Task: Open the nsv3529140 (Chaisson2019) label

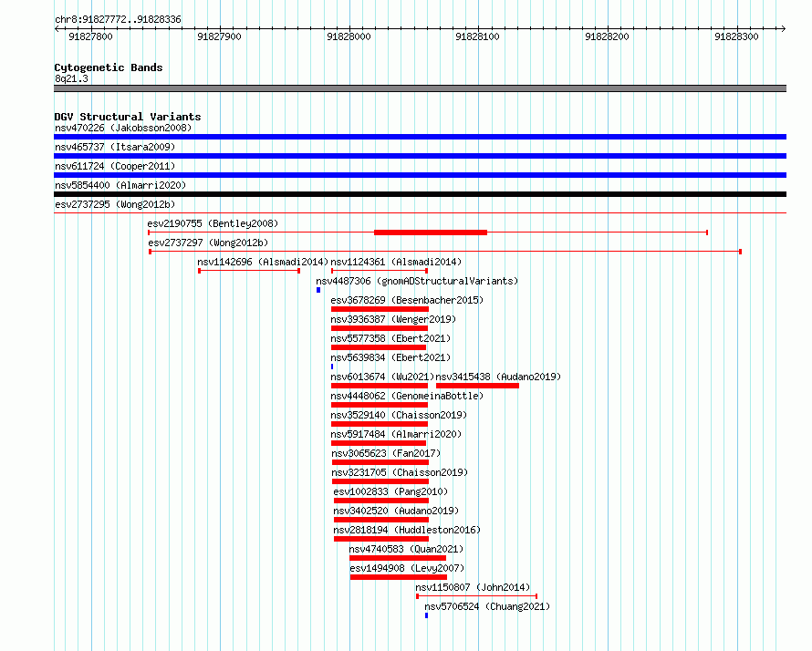Action: 399,415
